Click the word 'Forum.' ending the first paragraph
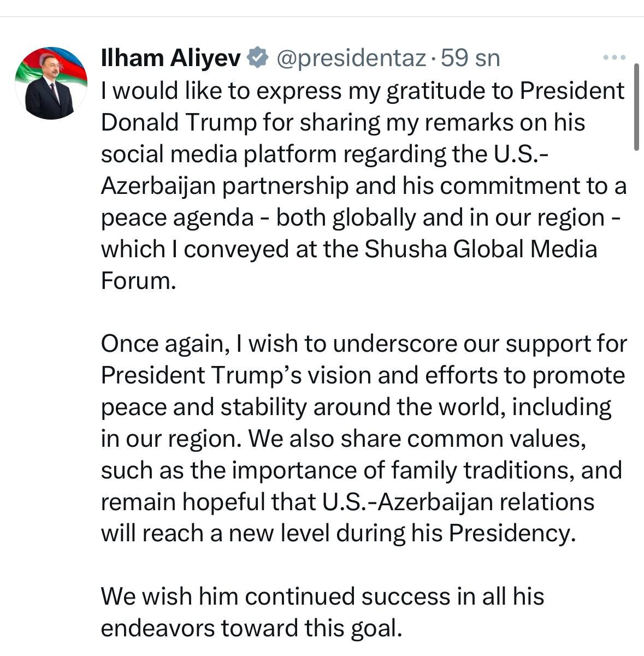The image size is (644, 656). (x=139, y=281)
